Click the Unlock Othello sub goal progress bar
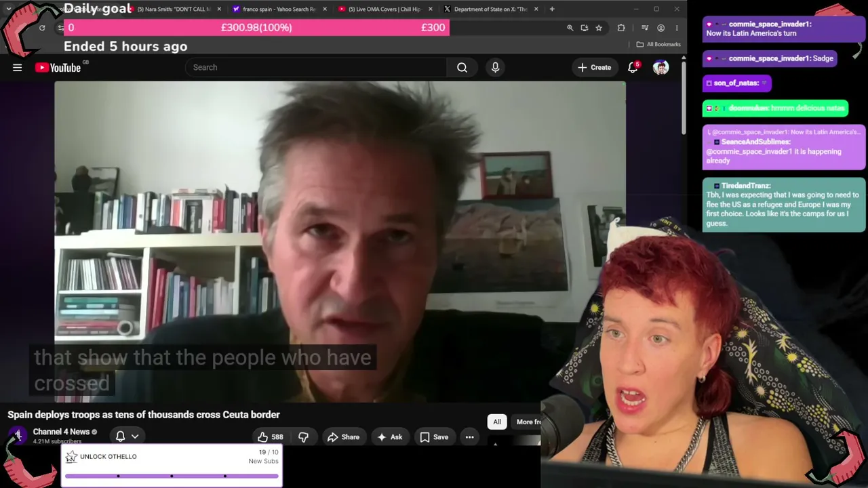The width and height of the screenshot is (868, 488). [172, 476]
